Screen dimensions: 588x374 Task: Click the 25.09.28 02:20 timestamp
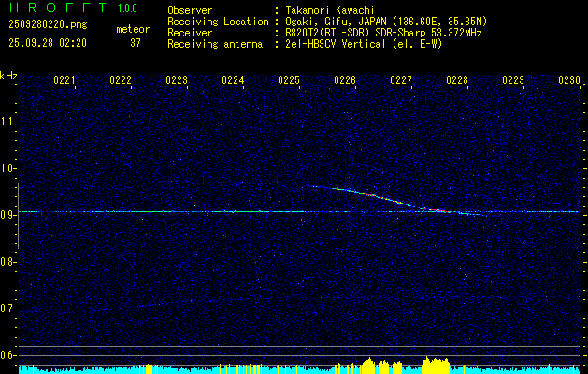coord(47,43)
